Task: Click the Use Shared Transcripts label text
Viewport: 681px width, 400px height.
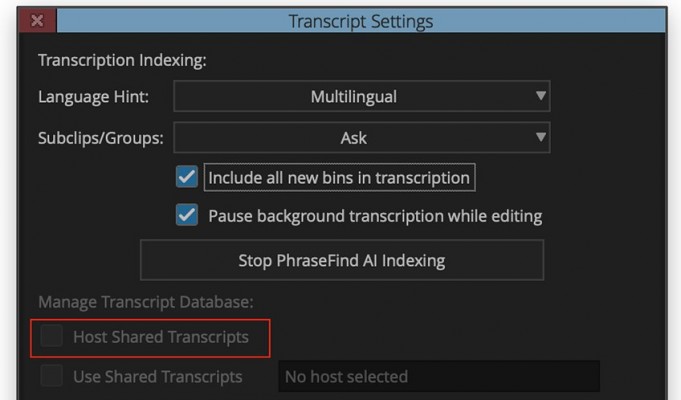Action: 157,377
